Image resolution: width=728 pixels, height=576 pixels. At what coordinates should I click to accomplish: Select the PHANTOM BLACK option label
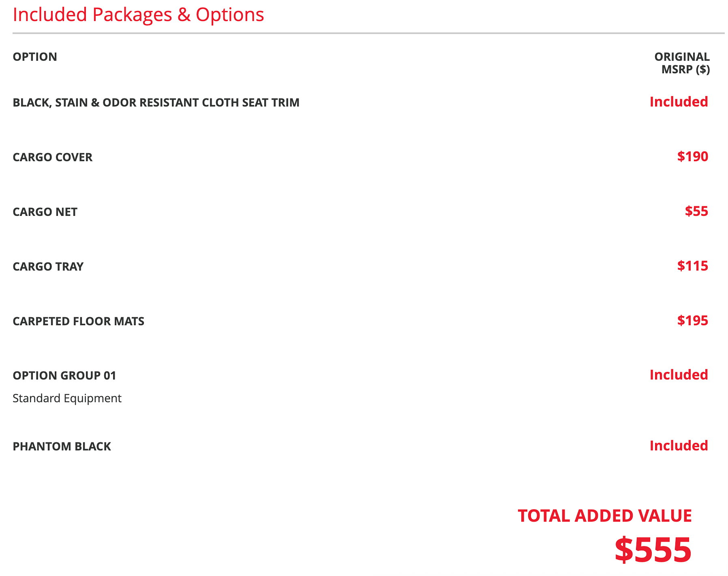pyautogui.click(x=62, y=446)
